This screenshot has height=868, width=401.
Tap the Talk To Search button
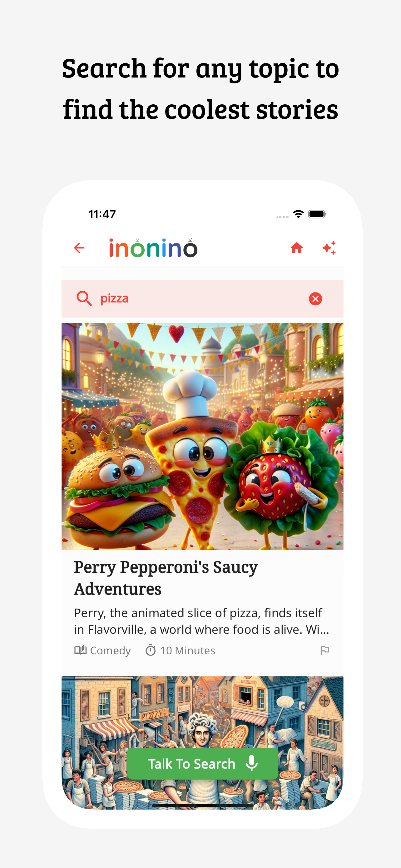[x=202, y=764]
